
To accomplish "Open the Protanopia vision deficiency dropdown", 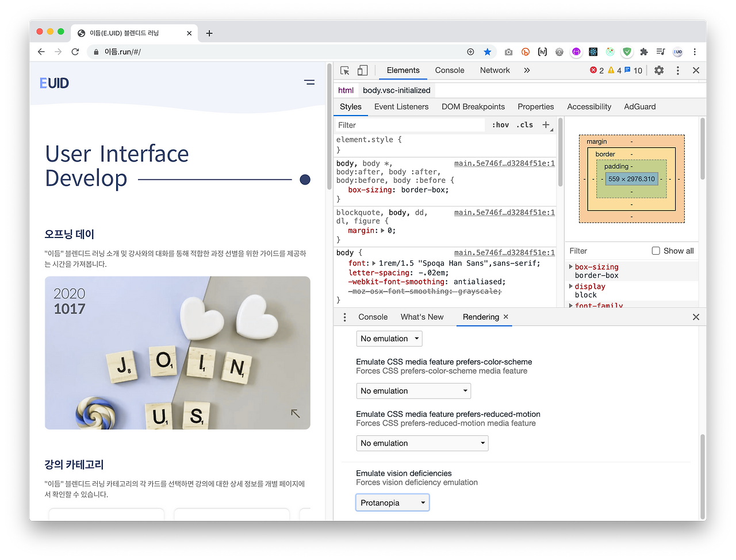I will point(393,503).
